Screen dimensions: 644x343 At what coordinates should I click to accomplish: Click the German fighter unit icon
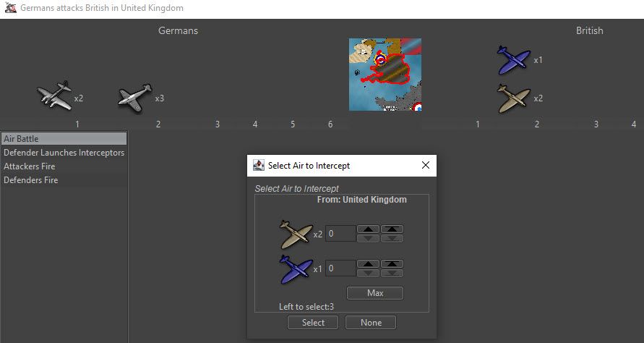coord(135,98)
